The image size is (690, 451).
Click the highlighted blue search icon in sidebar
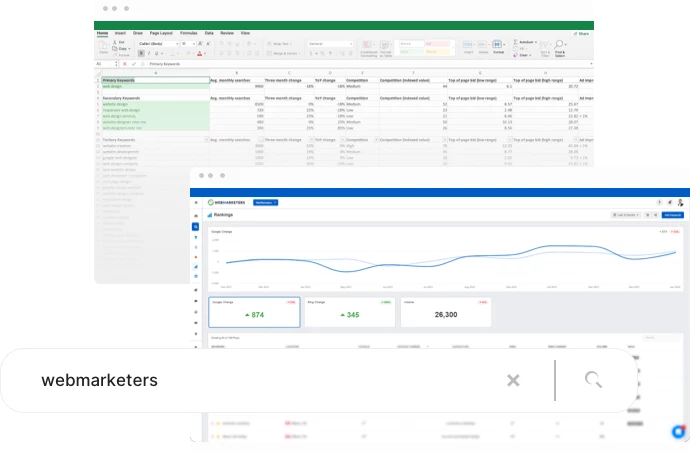[195, 227]
